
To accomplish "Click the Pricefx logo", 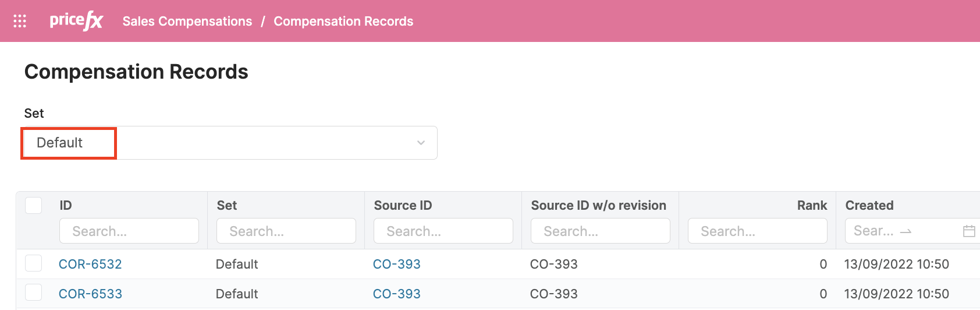I will (76, 21).
